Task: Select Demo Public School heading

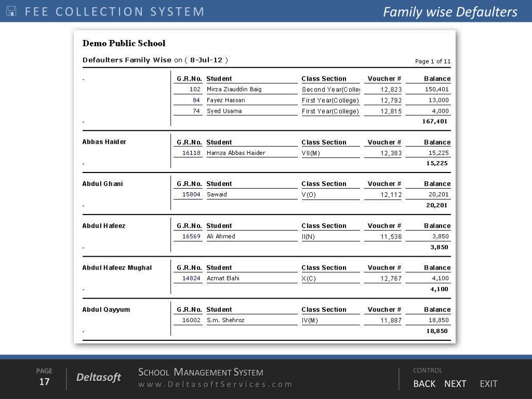Action: coord(124,43)
